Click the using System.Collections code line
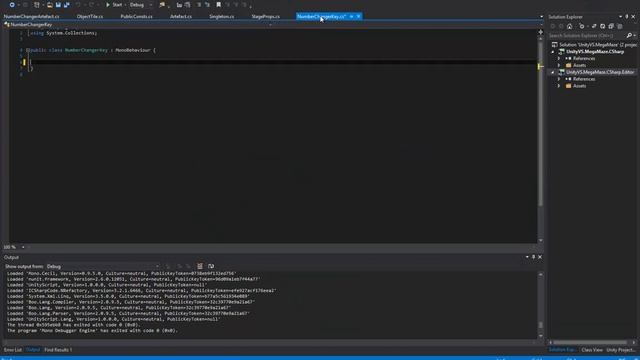 click(63, 33)
